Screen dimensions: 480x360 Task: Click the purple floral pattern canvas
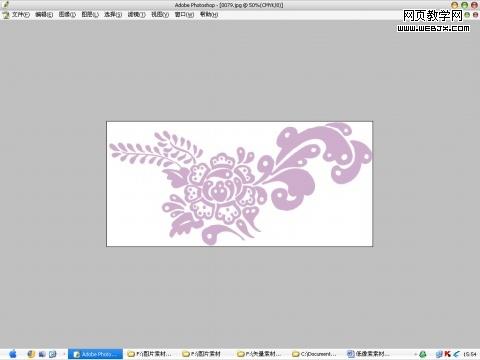pos(239,184)
